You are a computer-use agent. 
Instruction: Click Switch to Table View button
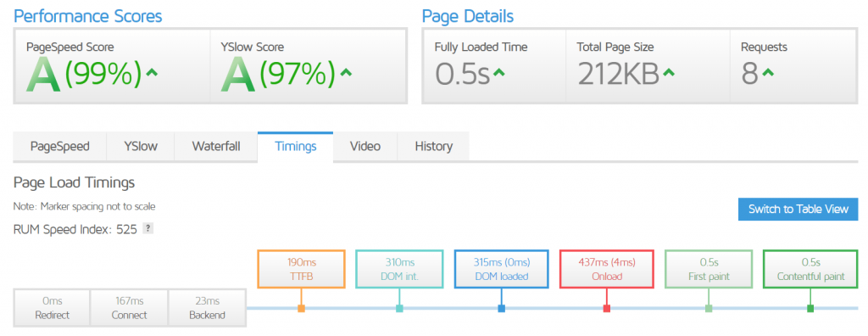tap(798, 209)
